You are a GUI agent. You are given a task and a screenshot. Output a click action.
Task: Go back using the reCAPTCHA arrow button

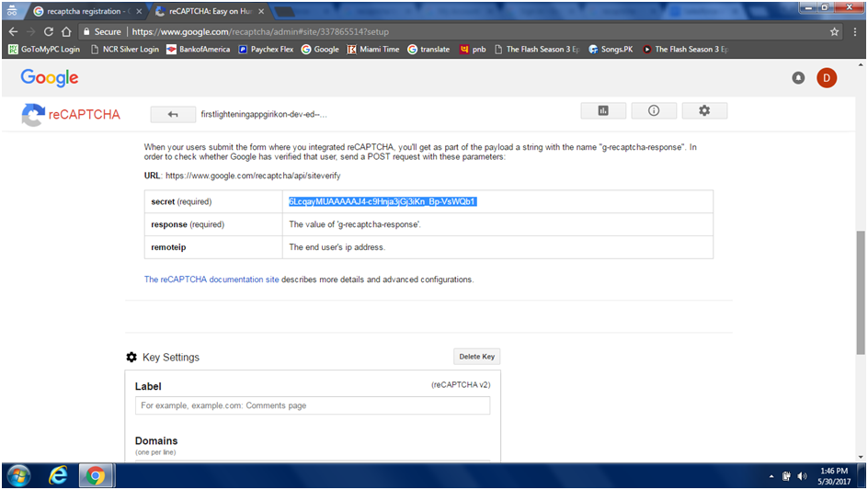pyautogui.click(x=174, y=114)
